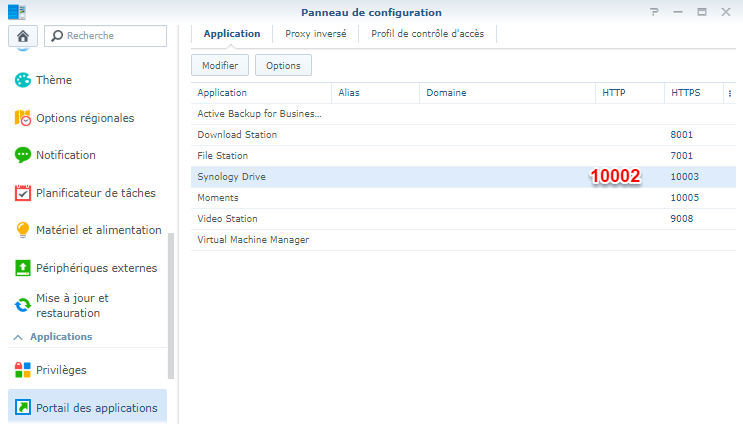Collapse the Applications section
Viewport: 743px width, 424px height.
click(18, 337)
